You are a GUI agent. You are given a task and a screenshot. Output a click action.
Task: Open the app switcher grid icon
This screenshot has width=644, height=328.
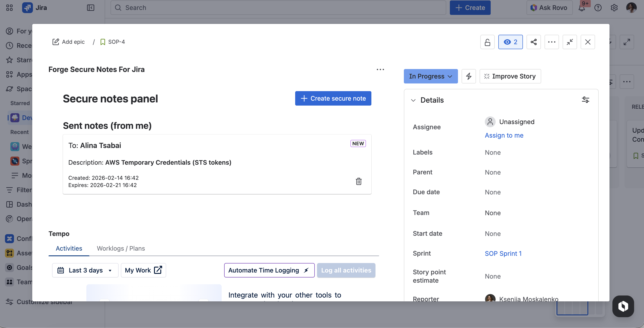(9, 7)
